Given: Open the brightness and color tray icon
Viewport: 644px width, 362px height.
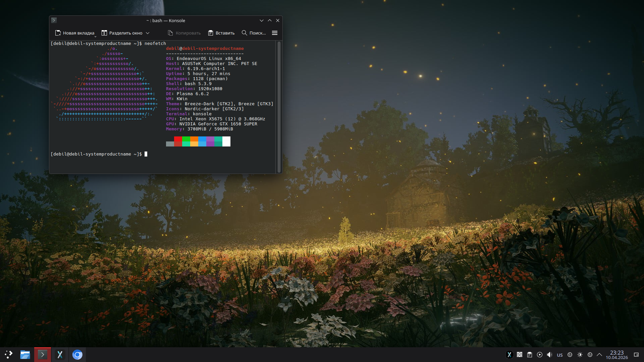Looking at the screenshot, I should [x=580, y=355].
